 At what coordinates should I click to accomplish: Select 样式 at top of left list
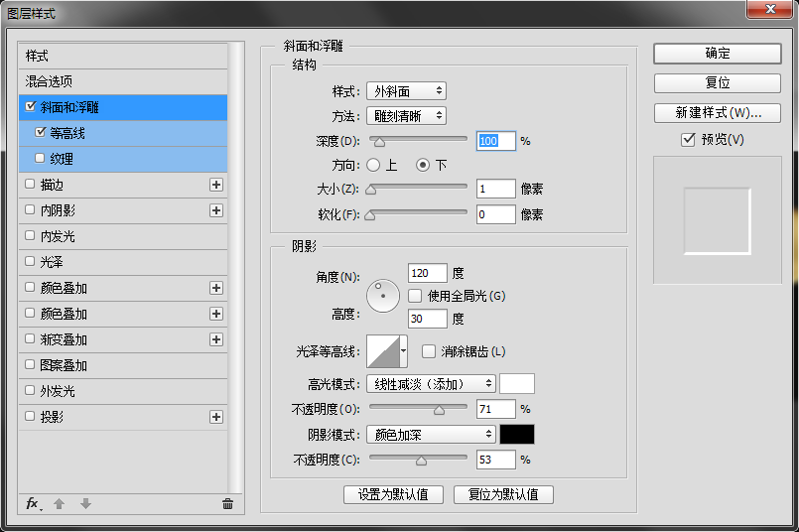tap(123, 56)
